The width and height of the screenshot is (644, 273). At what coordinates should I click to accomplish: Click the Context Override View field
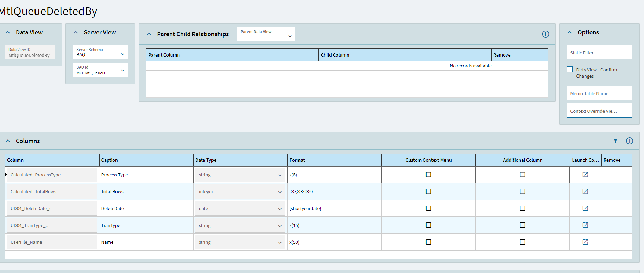tap(599, 110)
